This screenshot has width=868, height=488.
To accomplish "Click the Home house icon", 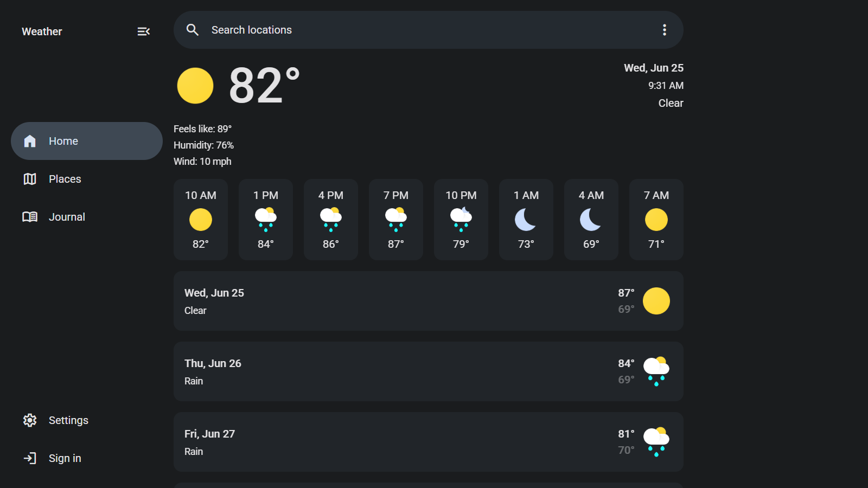I will click(x=30, y=141).
